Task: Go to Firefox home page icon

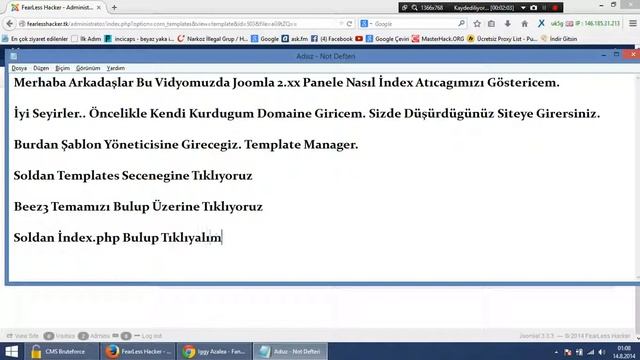Action: pos(524,24)
